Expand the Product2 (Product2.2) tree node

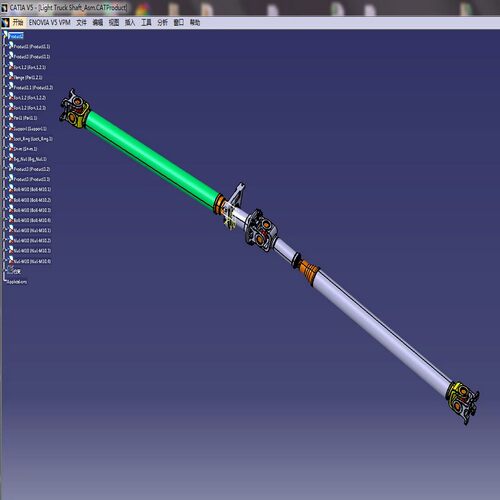(x=5, y=169)
